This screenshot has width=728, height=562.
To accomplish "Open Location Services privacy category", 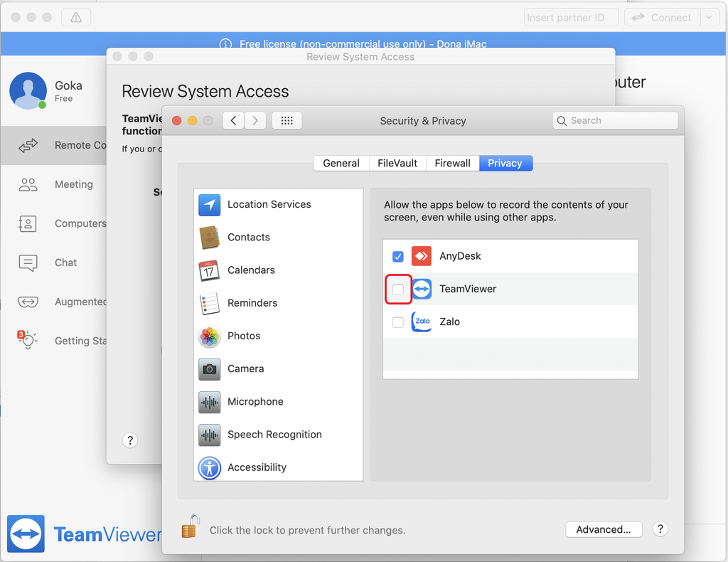I will click(x=278, y=204).
